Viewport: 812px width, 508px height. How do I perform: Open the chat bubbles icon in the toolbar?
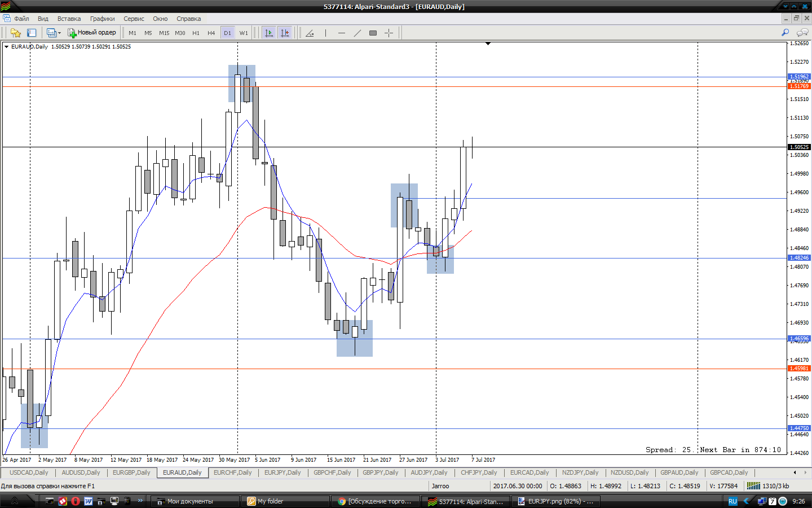click(802, 33)
